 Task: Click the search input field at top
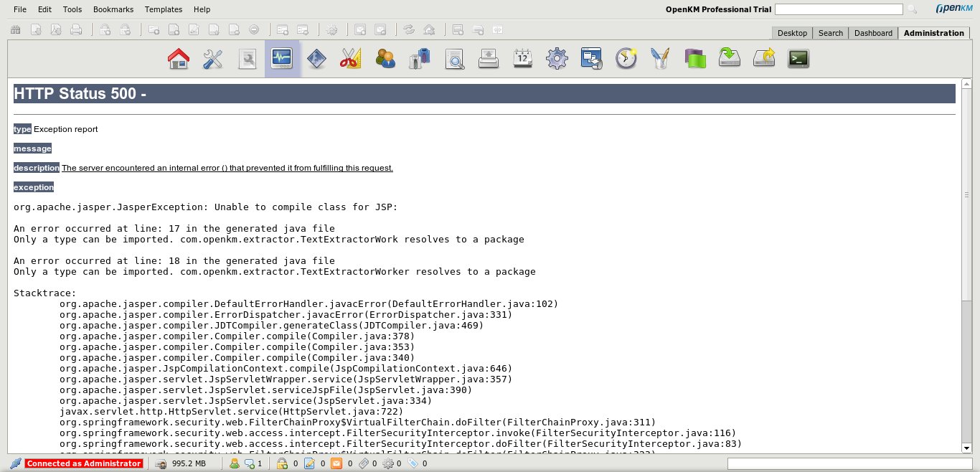(839, 9)
